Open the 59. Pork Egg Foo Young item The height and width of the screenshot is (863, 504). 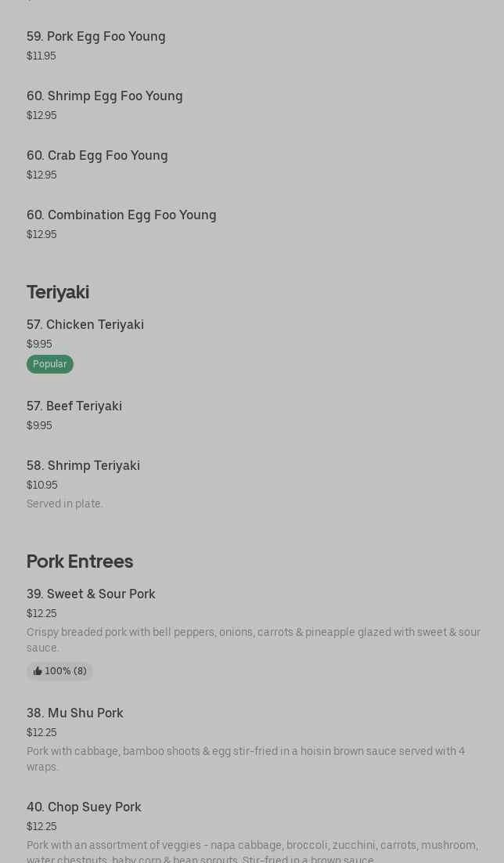(96, 36)
